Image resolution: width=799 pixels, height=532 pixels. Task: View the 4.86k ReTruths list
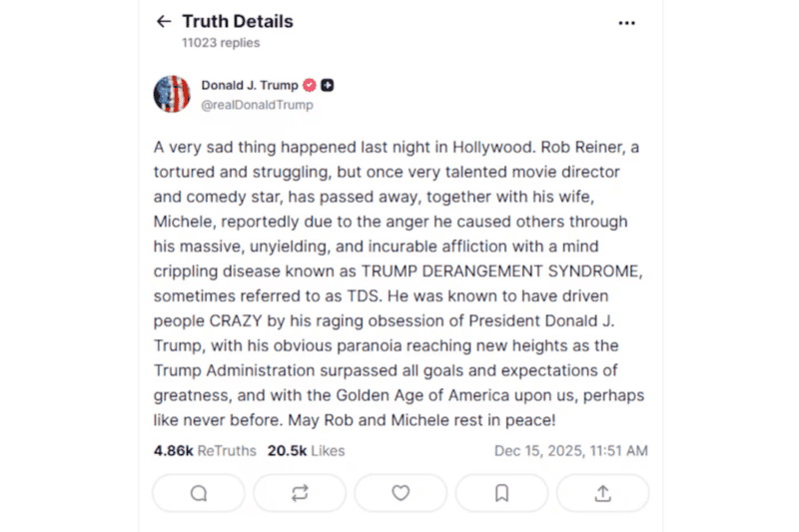point(205,451)
